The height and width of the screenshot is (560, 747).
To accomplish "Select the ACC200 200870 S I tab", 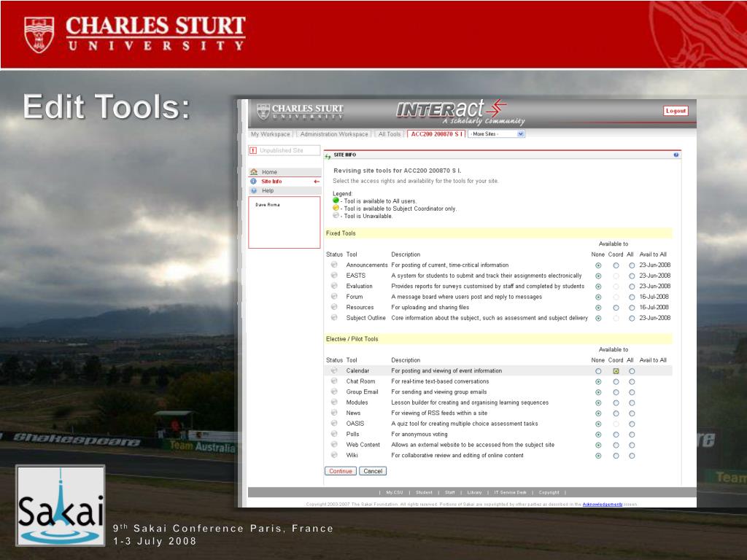I will pyautogui.click(x=436, y=134).
